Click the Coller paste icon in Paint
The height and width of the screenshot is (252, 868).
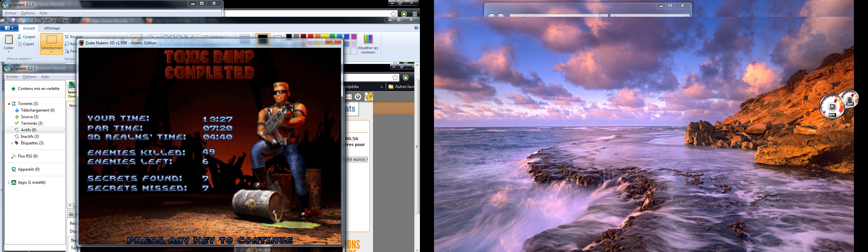(9, 42)
